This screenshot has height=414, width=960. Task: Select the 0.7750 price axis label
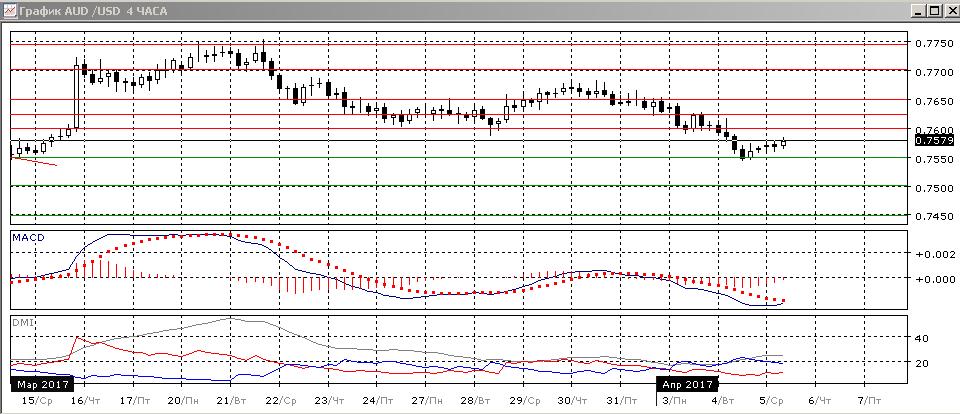[934, 43]
